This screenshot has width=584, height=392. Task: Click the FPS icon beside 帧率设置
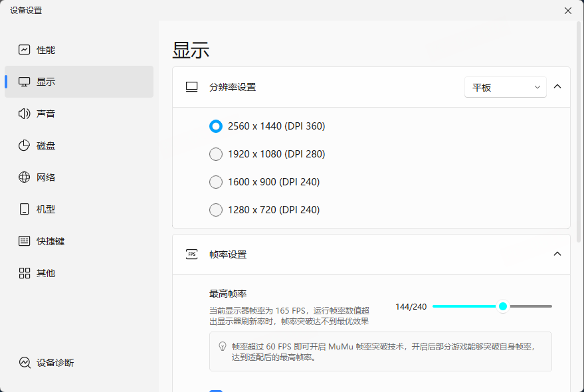pos(191,254)
